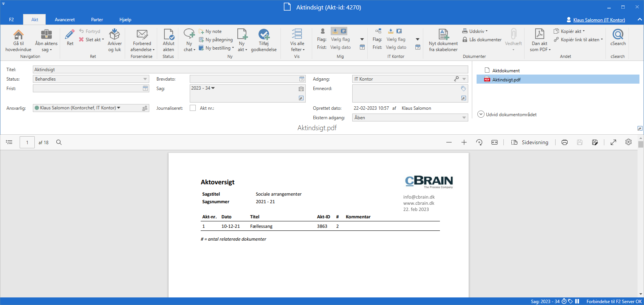Expand Mig flag selection dropdown arrow

pos(362,39)
